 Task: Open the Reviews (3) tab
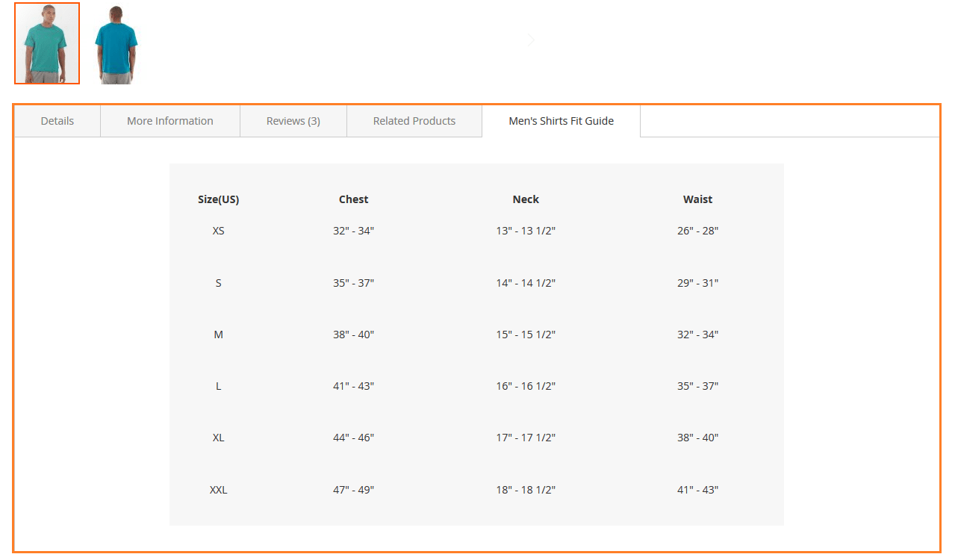click(293, 121)
